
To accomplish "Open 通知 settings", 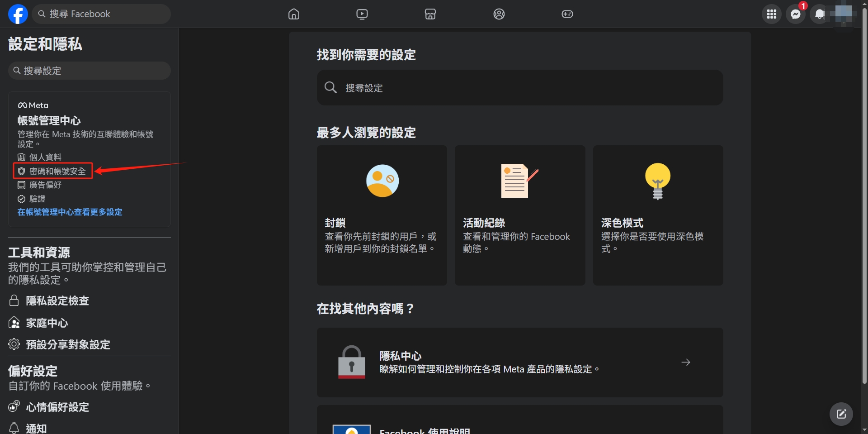I will point(36,428).
